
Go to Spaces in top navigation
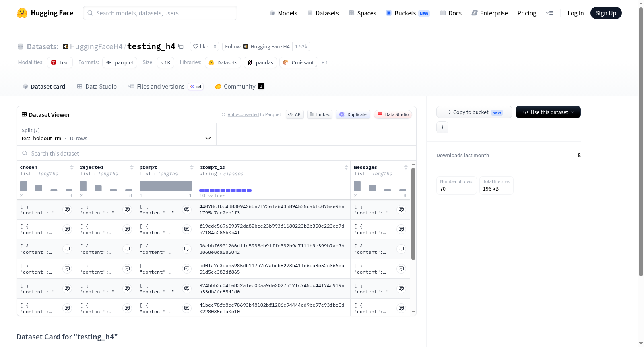click(363, 13)
